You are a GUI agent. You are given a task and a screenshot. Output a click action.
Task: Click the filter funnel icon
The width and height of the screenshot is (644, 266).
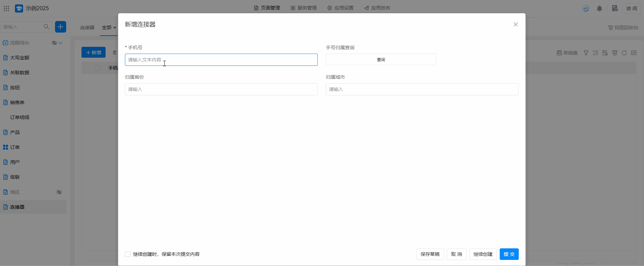click(x=586, y=53)
